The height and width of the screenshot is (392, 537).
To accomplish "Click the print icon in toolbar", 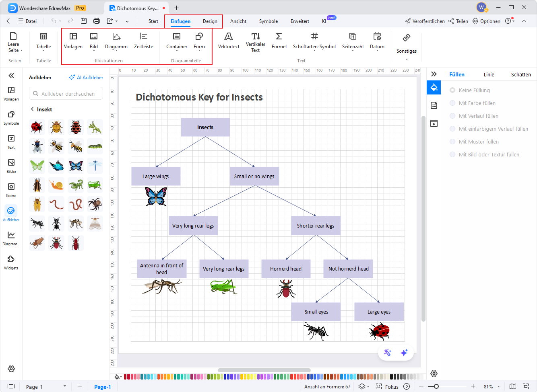I will (x=97, y=21).
